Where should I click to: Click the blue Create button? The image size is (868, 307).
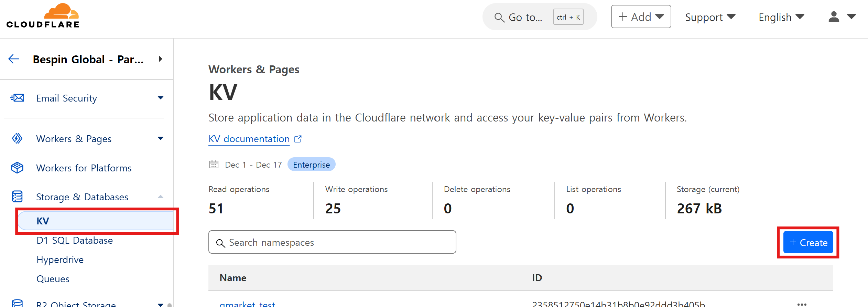(808, 243)
